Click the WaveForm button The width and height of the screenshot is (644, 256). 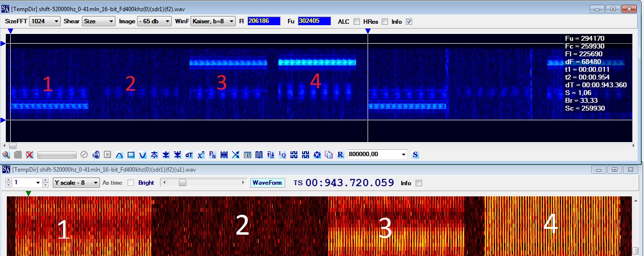click(268, 183)
